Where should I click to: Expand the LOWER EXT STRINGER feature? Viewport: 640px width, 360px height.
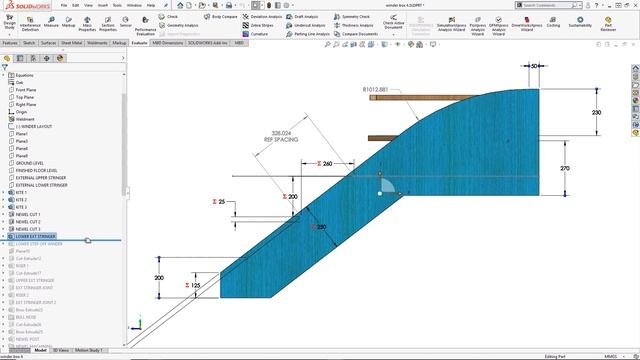point(4,236)
